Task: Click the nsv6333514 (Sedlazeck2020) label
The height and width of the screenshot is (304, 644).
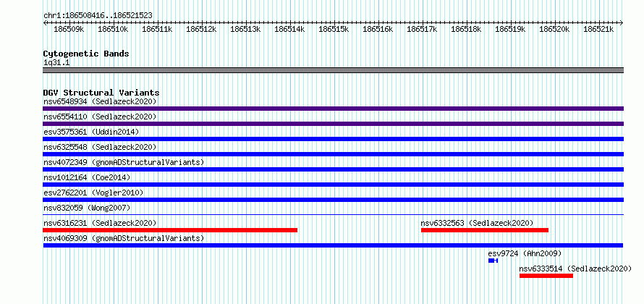Action: 575,269
